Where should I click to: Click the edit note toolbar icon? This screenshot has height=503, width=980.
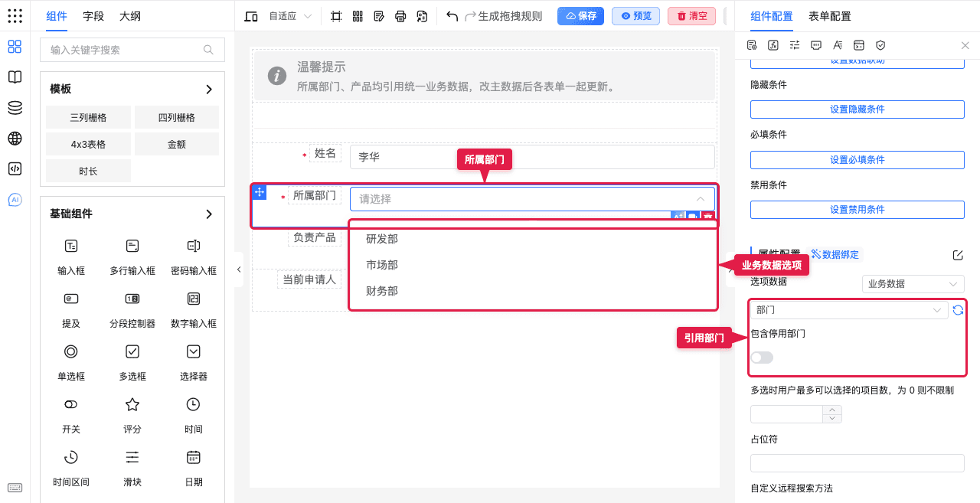[x=379, y=16]
